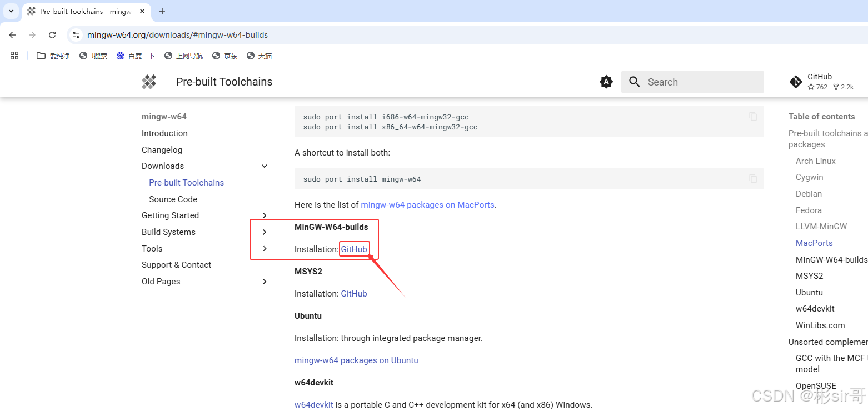Image resolution: width=868 pixels, height=411 pixels.
Task: Expand the Getting Started section
Action: tap(265, 215)
